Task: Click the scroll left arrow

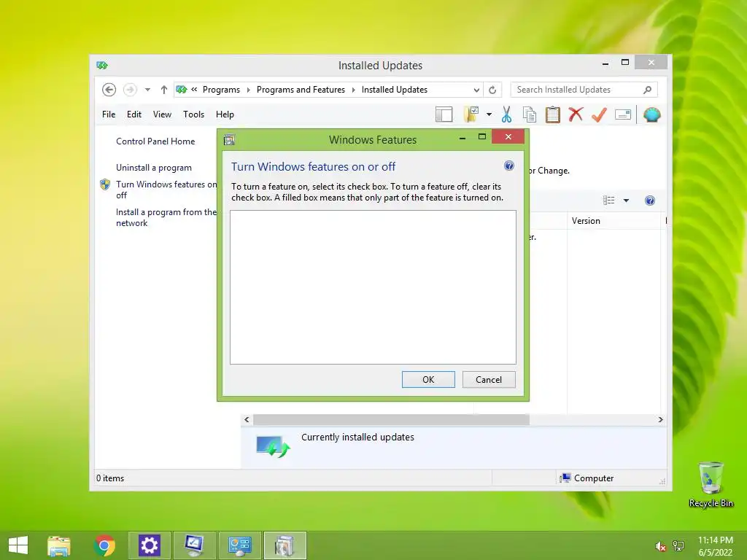Action: tap(247, 419)
